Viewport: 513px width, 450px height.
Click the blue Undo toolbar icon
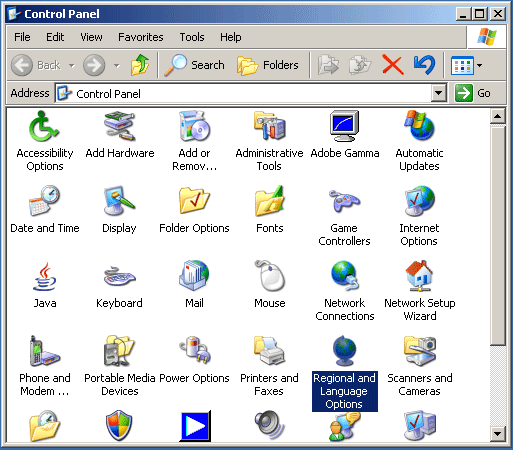[424, 64]
